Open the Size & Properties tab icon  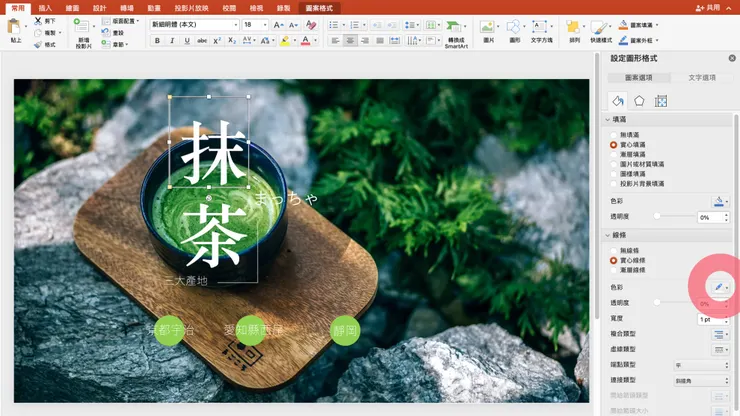pyautogui.click(x=661, y=101)
